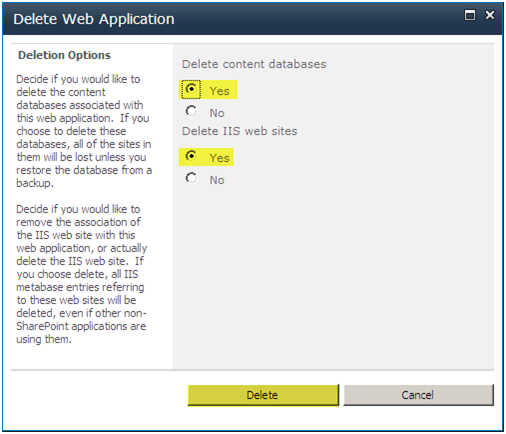Viewport: 506px width, 434px height.
Task: Click the No label under content databases
Action: point(217,113)
